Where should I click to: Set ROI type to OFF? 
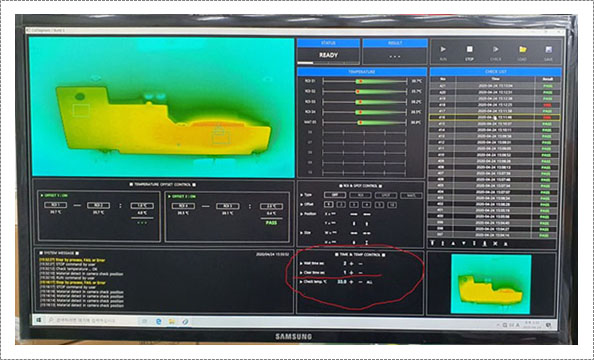click(x=335, y=195)
